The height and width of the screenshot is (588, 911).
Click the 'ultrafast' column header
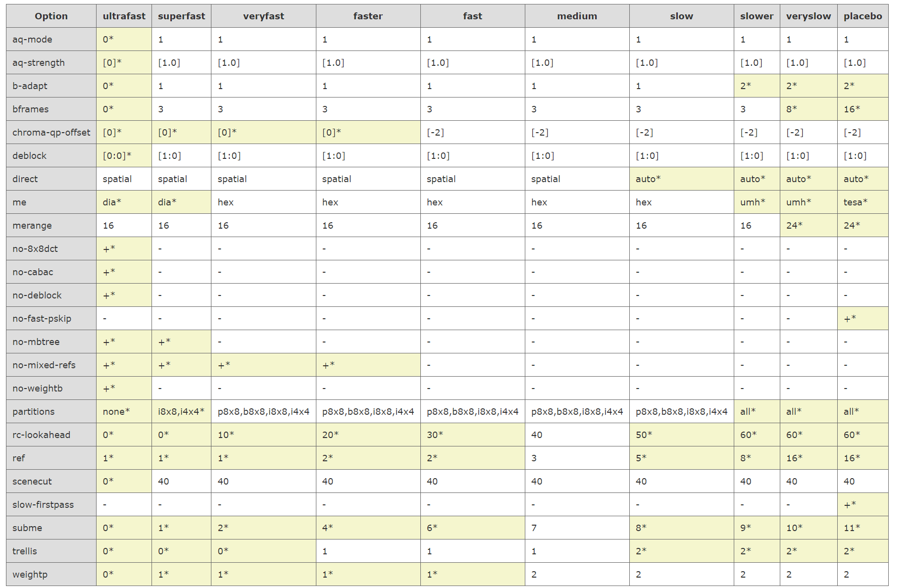(x=124, y=16)
